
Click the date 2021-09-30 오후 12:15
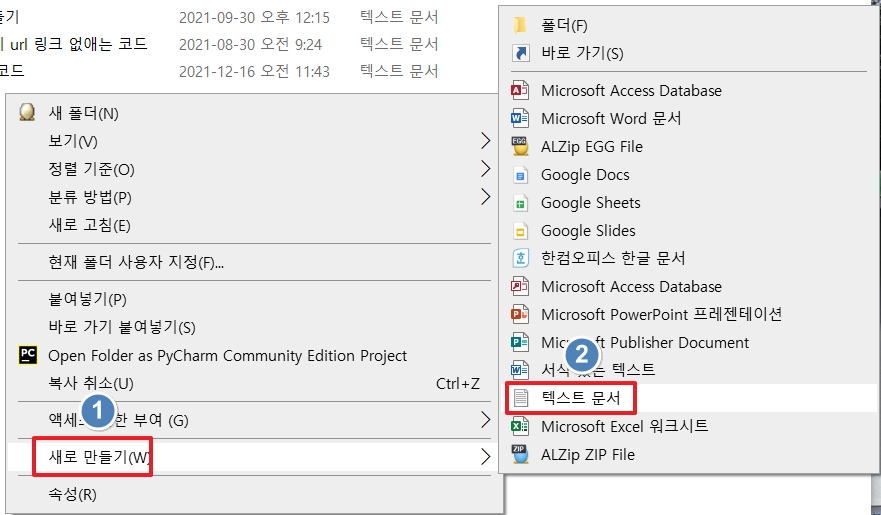tap(254, 17)
